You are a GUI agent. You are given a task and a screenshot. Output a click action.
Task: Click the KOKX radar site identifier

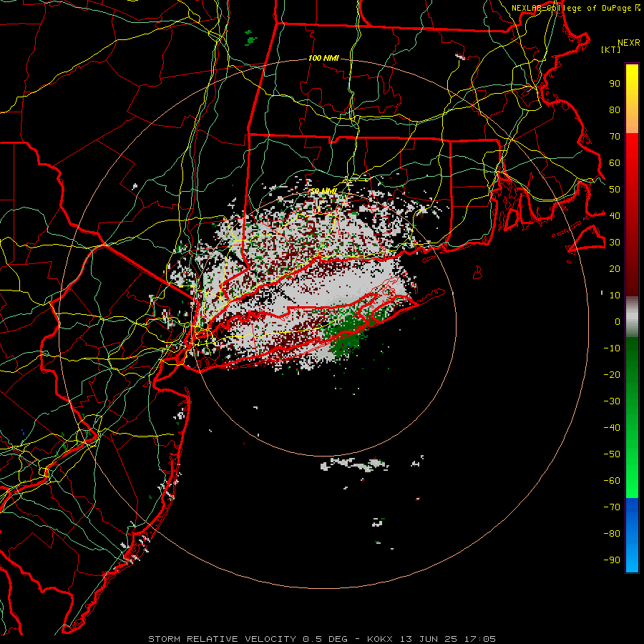pos(380,639)
